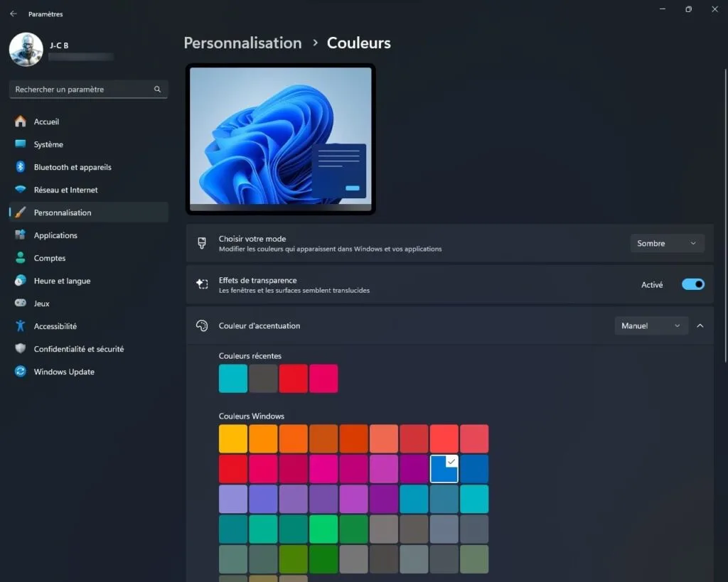Screen dimensions: 728x582
Task: Open Confidentialité et sécurité
Action: (89, 349)
